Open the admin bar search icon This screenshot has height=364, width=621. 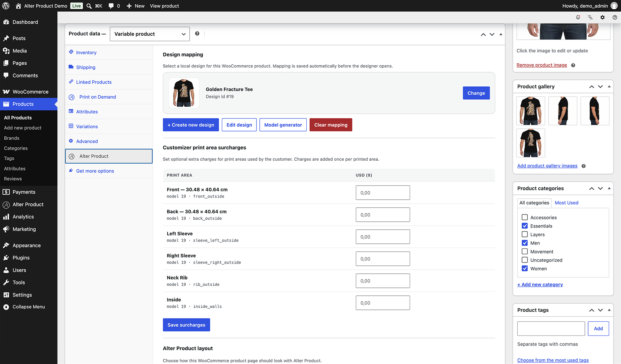point(89,6)
